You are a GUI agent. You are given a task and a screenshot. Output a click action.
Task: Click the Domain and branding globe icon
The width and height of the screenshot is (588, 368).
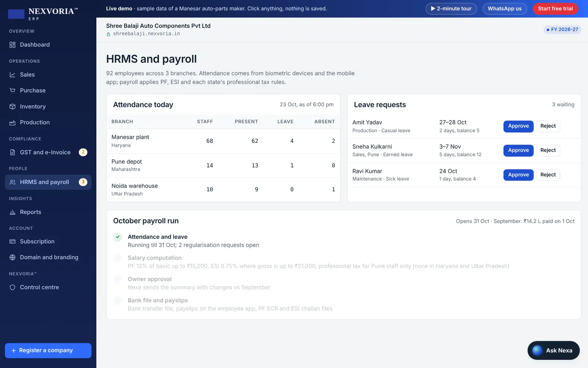[x=12, y=258]
